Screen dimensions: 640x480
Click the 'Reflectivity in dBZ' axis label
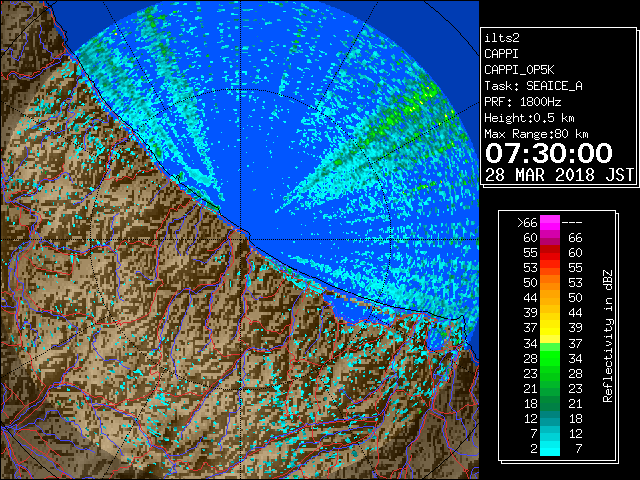(607, 336)
